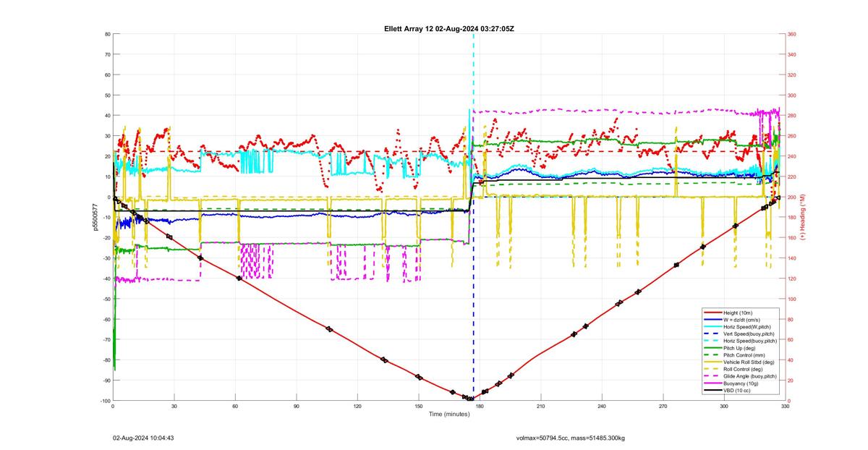The height and width of the screenshot is (450, 868).
Task: Click the 270 tick on Time axis
Action: [663, 407]
